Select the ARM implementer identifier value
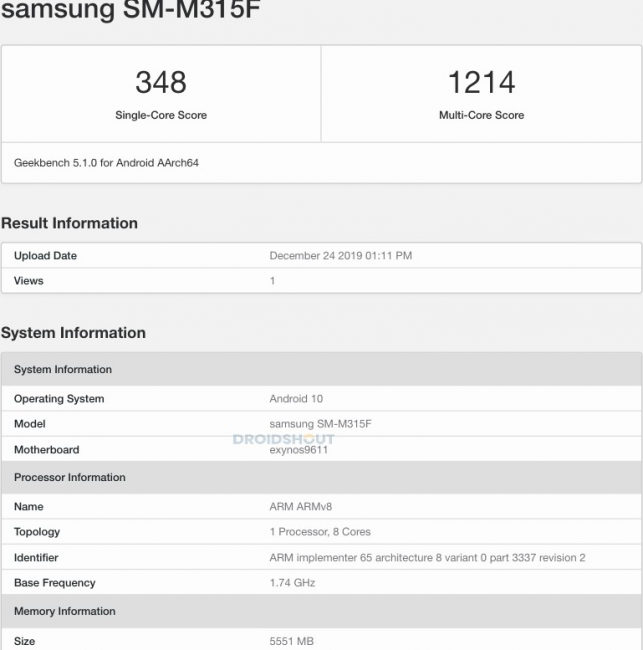The width and height of the screenshot is (643, 650). tap(427, 558)
